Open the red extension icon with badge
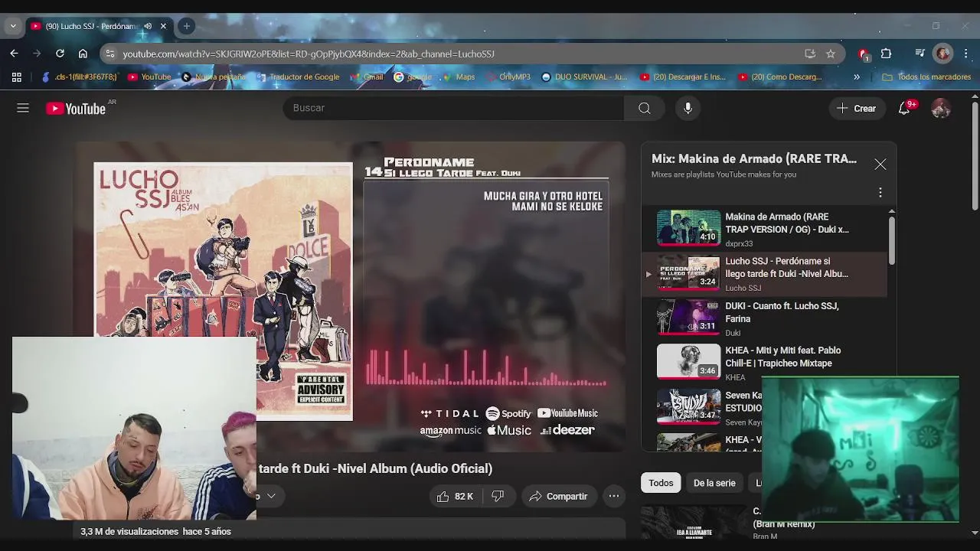 (864, 54)
